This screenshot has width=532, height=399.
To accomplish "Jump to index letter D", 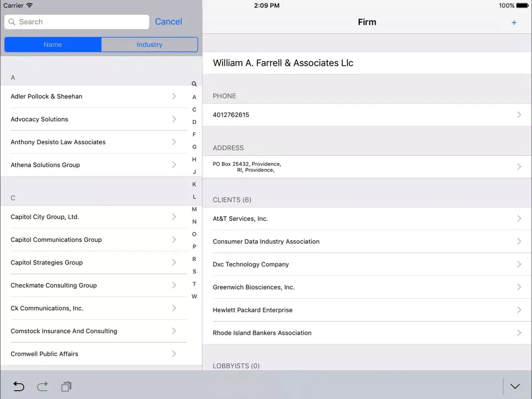I will (x=194, y=122).
